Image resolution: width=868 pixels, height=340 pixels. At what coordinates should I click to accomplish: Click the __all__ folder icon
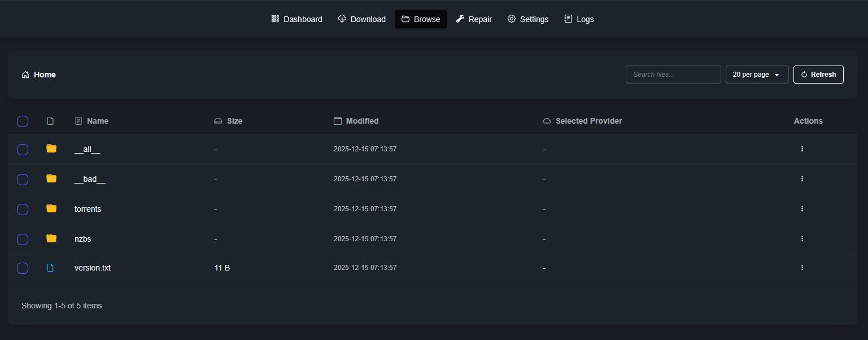coord(51,149)
